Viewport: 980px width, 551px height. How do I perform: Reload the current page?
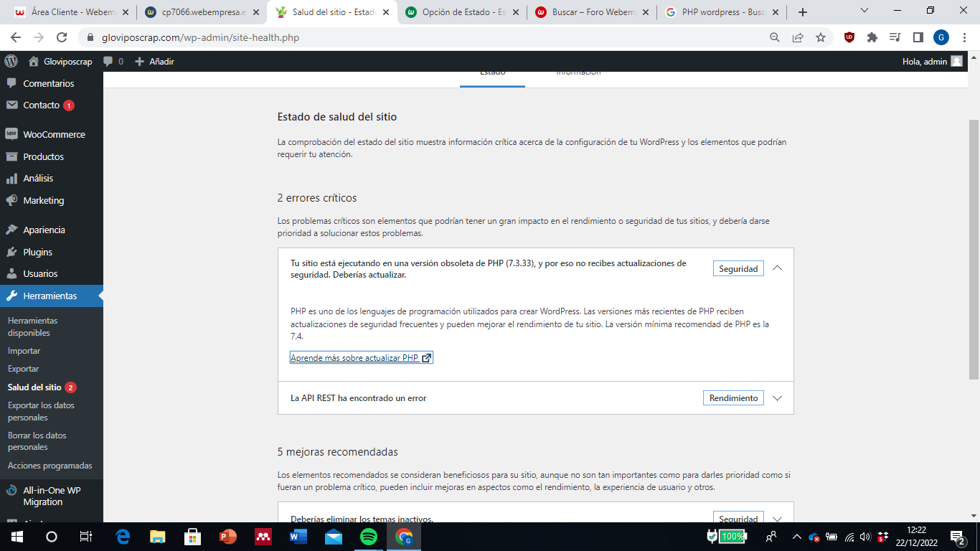(62, 37)
